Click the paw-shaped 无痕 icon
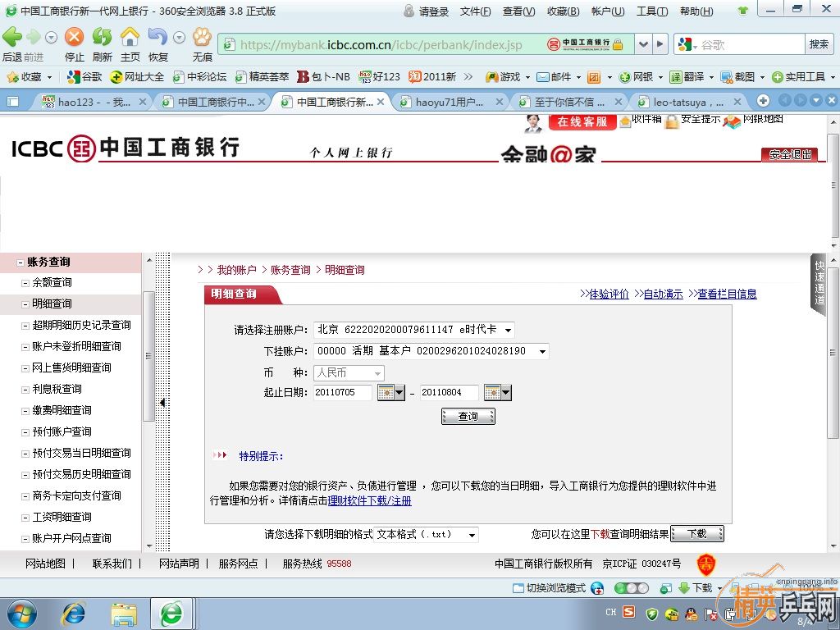This screenshot has width=840, height=630. click(202, 37)
